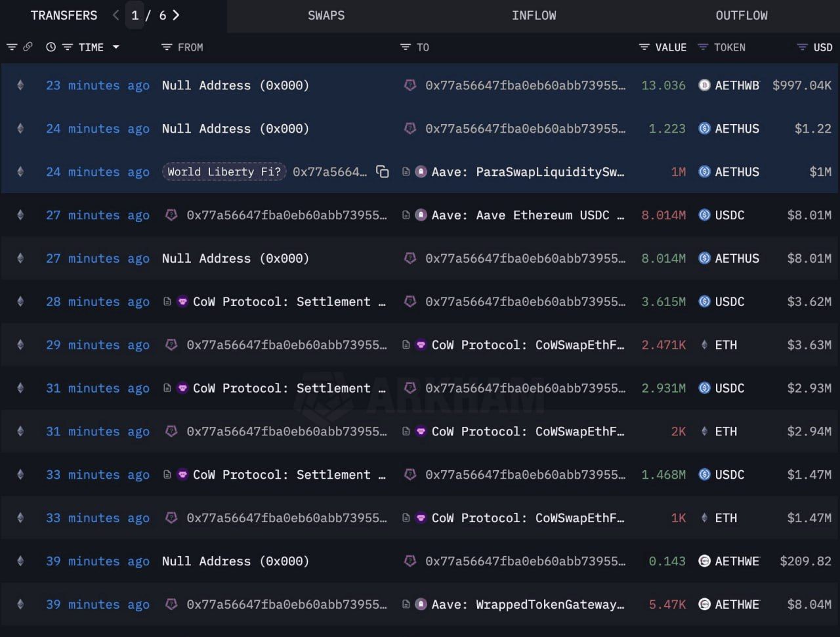Open the leftmost filter icon in header
This screenshot has width=840, height=637.
pos(12,47)
